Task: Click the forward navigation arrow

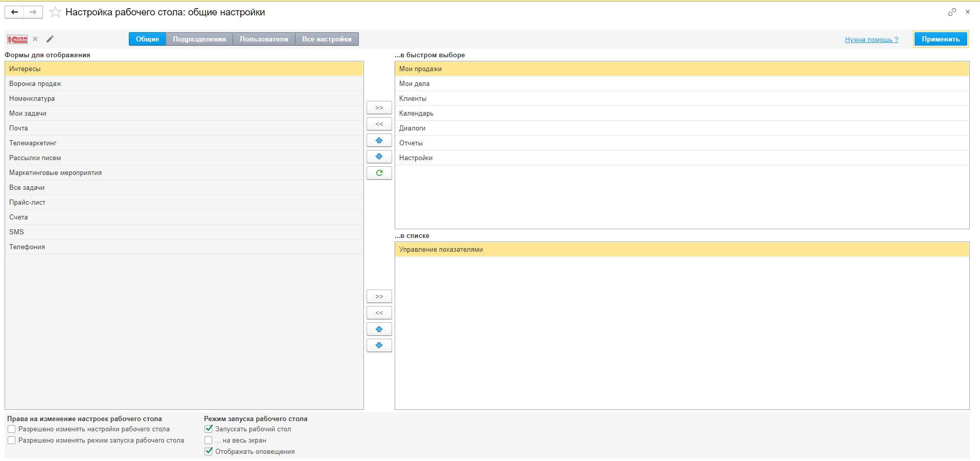Action: tap(33, 12)
